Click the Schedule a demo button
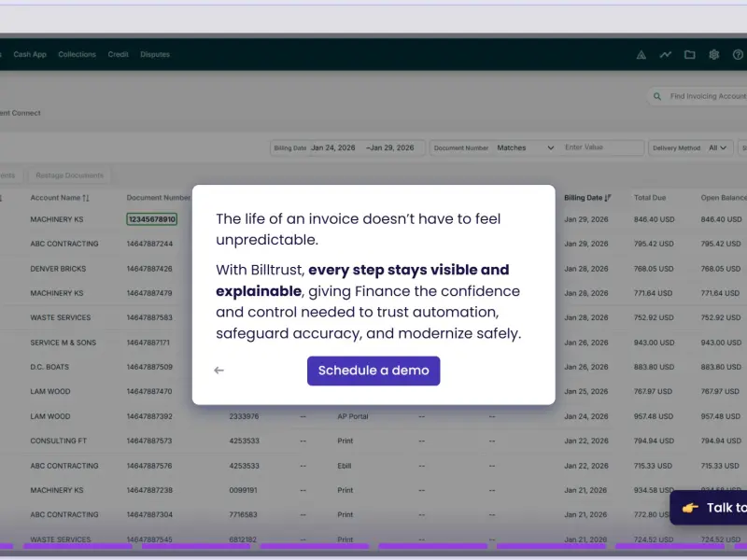 pyautogui.click(x=373, y=371)
